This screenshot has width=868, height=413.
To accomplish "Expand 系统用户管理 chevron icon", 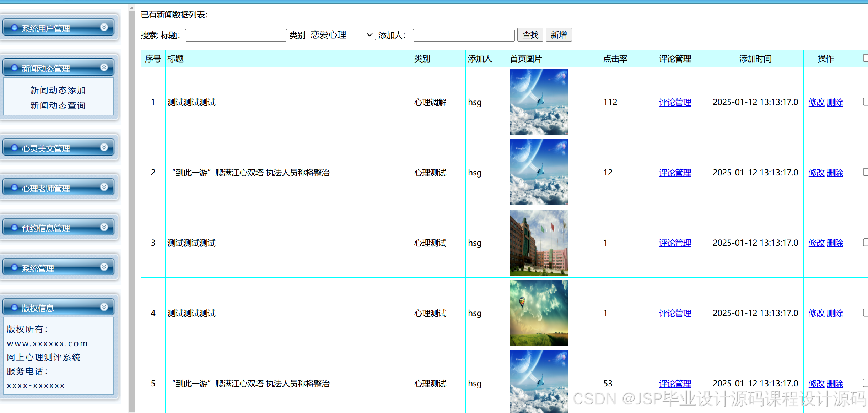I will point(104,27).
